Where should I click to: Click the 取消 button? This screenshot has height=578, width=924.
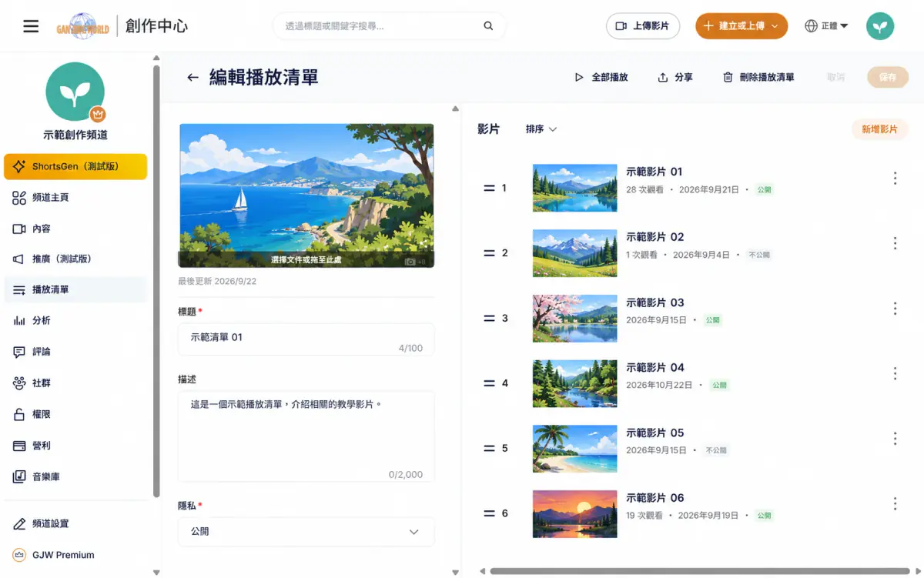pos(835,77)
